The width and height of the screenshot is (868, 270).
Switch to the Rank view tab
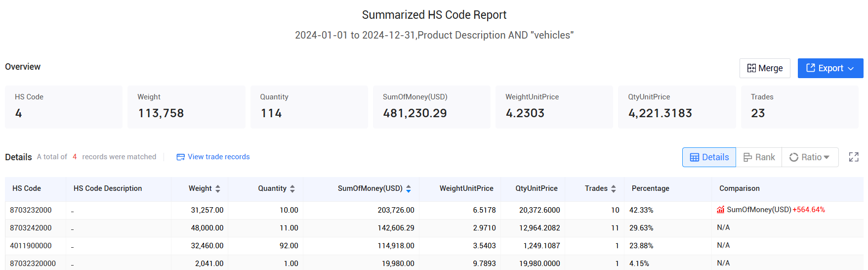759,157
